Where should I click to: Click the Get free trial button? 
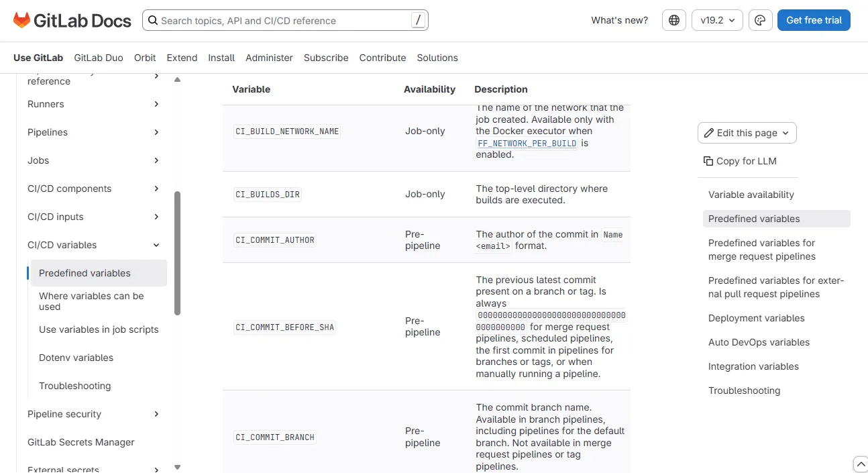tap(814, 20)
